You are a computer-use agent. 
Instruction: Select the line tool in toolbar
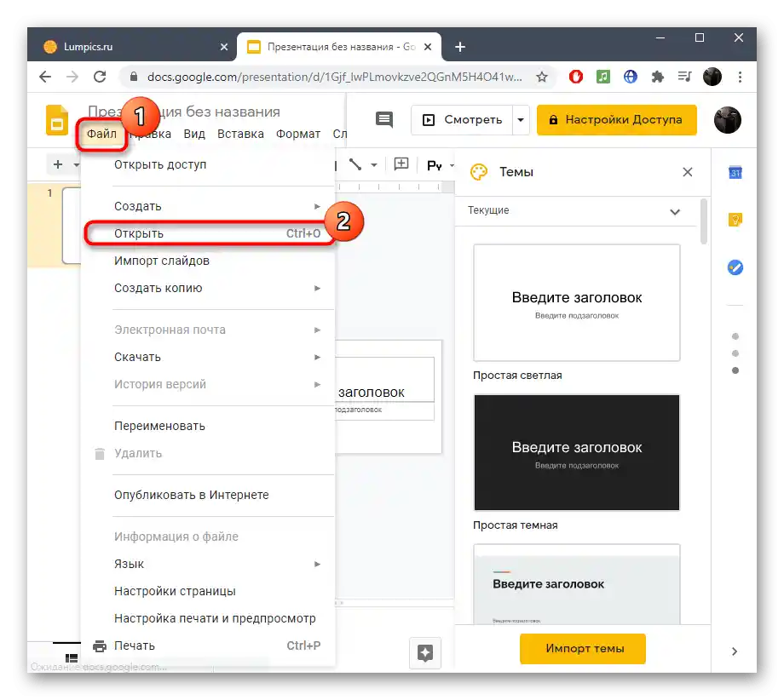tap(355, 164)
